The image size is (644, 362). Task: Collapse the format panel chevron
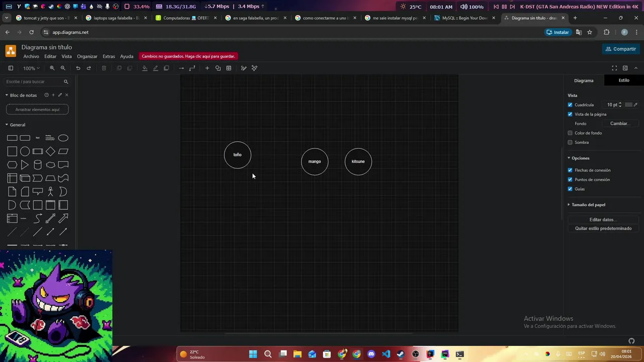pyautogui.click(x=636, y=68)
